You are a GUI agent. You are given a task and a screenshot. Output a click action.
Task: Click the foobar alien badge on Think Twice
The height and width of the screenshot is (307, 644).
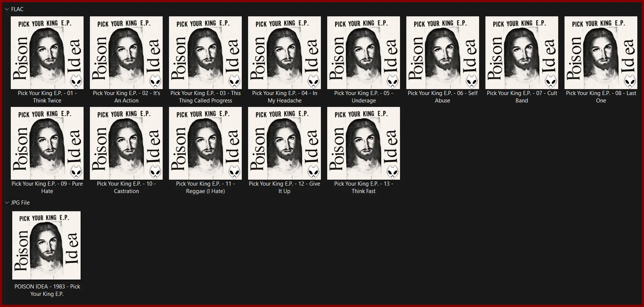coord(76,81)
